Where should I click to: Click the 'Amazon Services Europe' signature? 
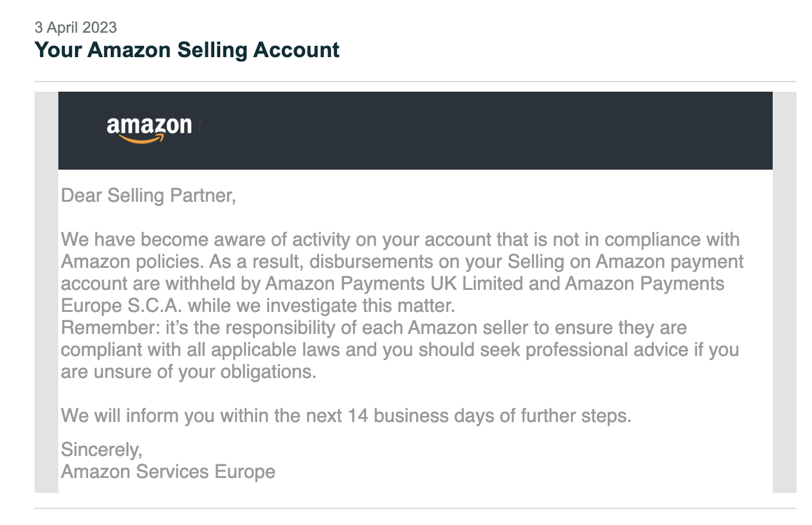pyautogui.click(x=168, y=472)
